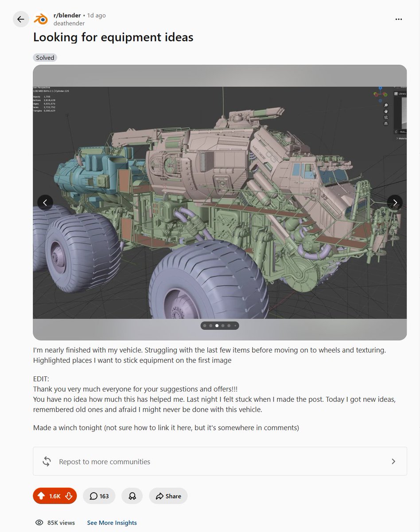
Task: Filter by the Solved flair tag
Action: click(45, 58)
